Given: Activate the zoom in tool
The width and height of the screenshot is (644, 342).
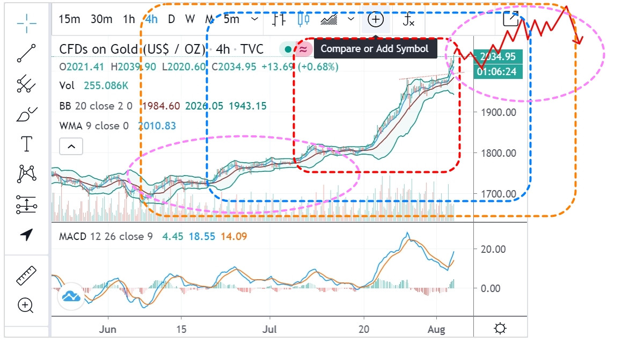Looking at the screenshot, I should (x=26, y=306).
